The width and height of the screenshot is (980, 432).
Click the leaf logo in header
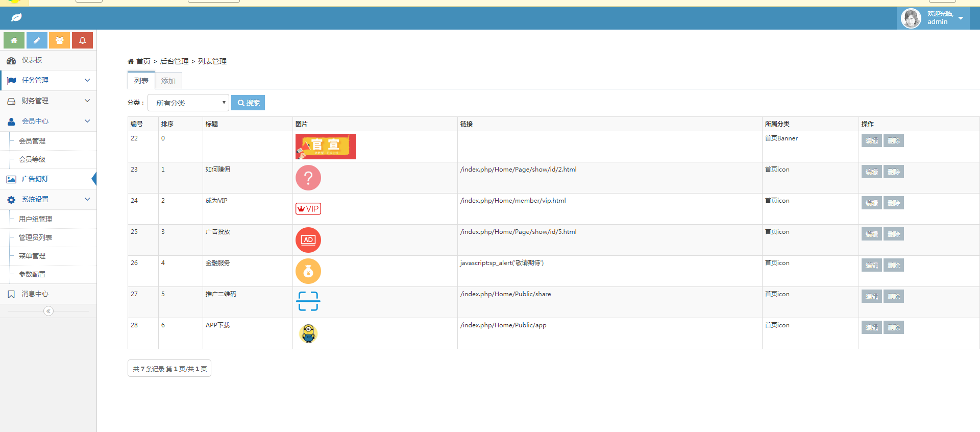click(16, 18)
